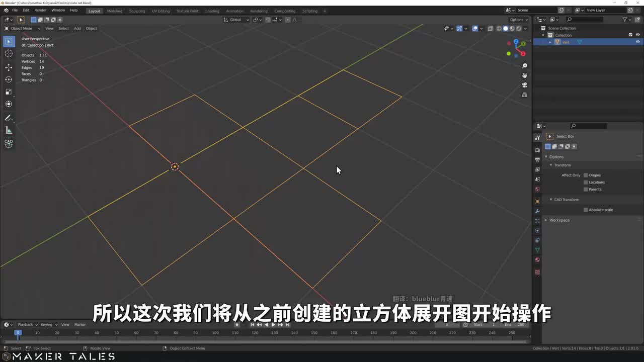Enable Absolute scale checkbox
The width and height of the screenshot is (644, 362).
click(586, 210)
